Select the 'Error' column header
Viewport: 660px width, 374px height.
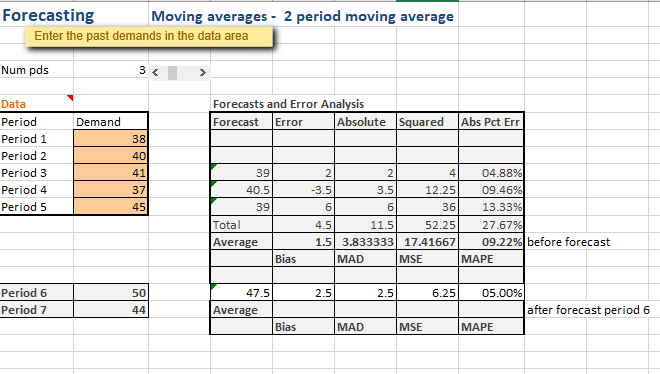click(x=303, y=122)
